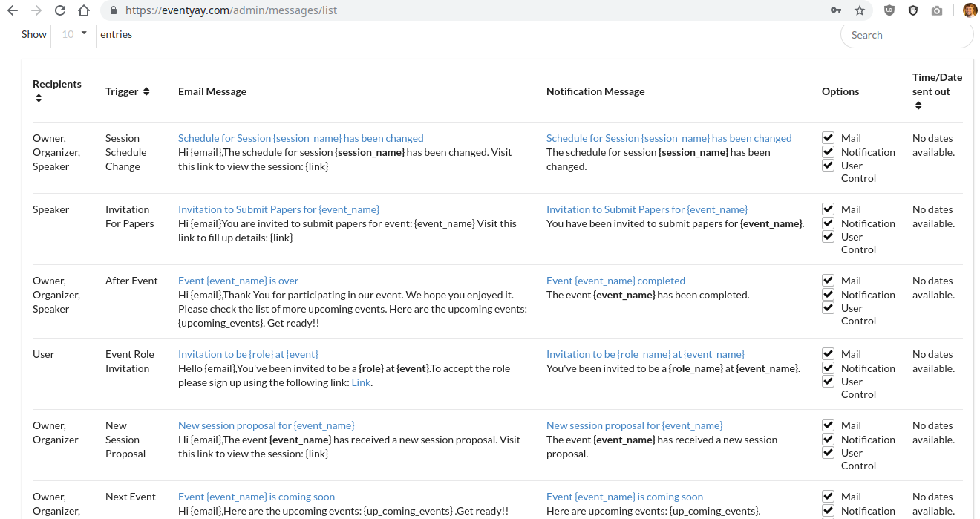Toggle User Control for After Event
This screenshot has height=519, width=980.
(x=828, y=307)
